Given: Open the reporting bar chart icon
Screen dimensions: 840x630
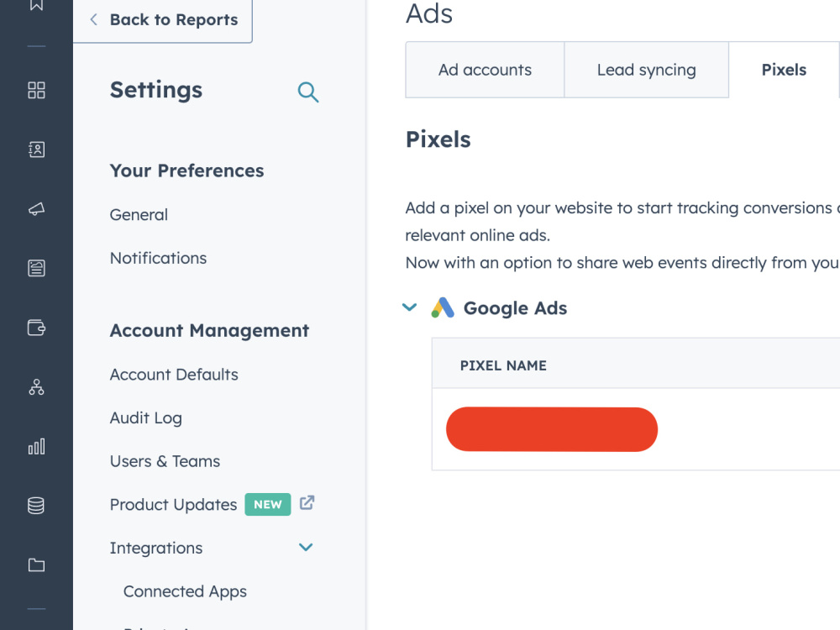Looking at the screenshot, I should pyautogui.click(x=36, y=446).
